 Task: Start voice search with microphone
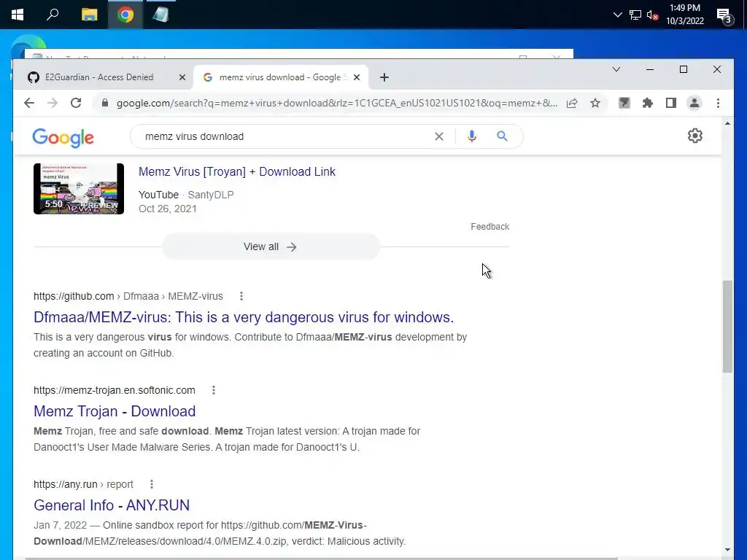pos(472,136)
